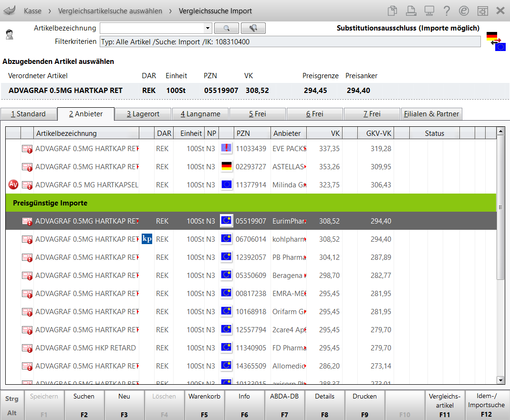The height and width of the screenshot is (420, 510).
Task: Click prescription icon of Beragena row
Action: [27, 276]
